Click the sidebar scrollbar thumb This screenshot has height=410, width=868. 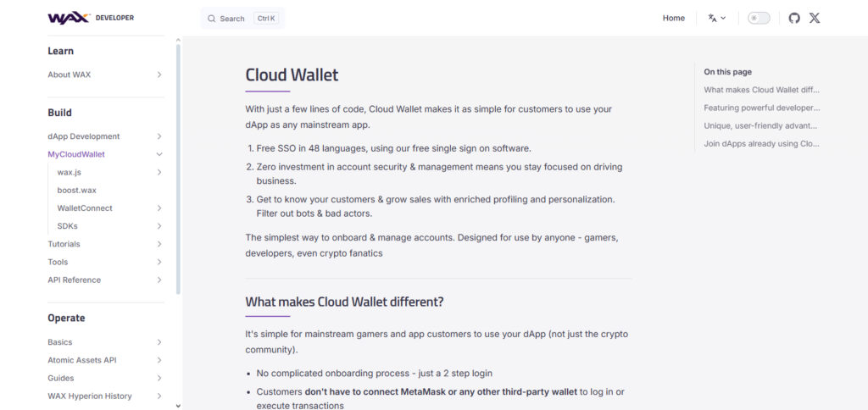point(178,169)
